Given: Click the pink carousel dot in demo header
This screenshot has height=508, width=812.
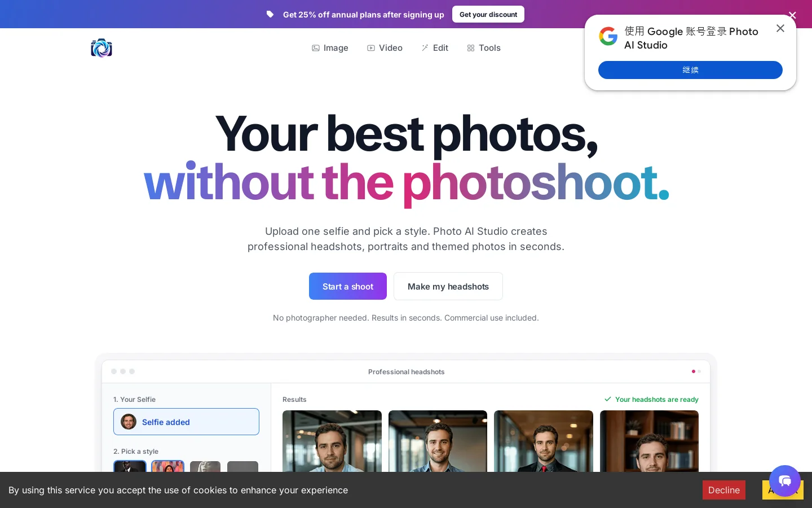Looking at the screenshot, I should [693, 371].
